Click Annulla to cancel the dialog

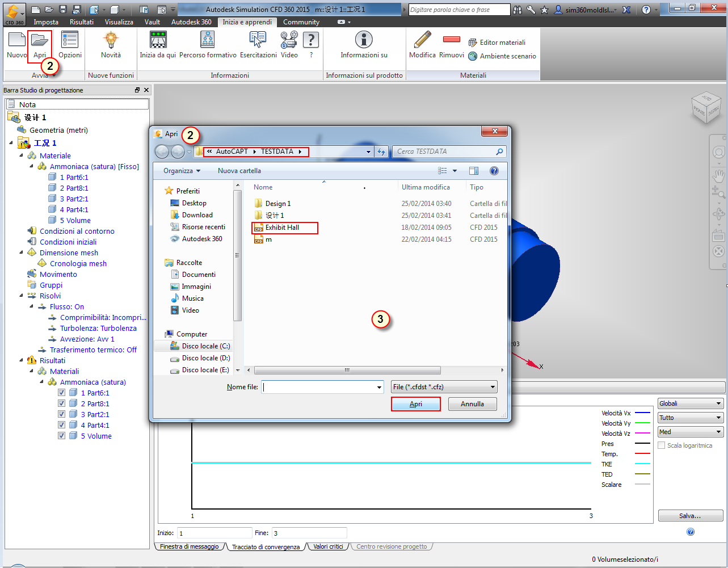click(x=473, y=404)
